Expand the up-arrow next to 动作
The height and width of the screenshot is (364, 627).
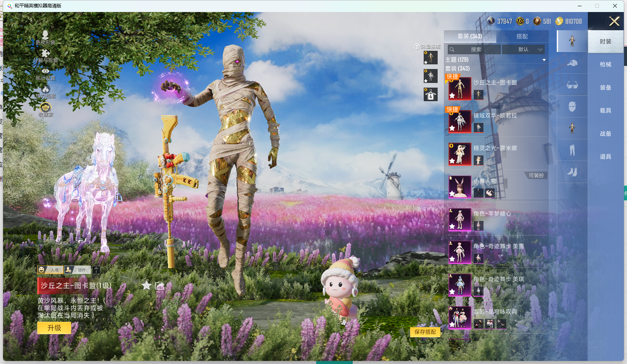click(96, 270)
